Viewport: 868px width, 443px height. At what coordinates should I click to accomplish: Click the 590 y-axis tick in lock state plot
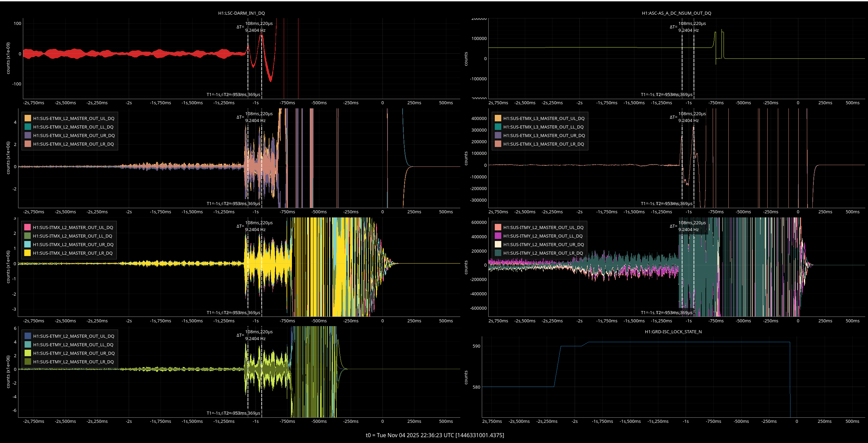pos(476,346)
